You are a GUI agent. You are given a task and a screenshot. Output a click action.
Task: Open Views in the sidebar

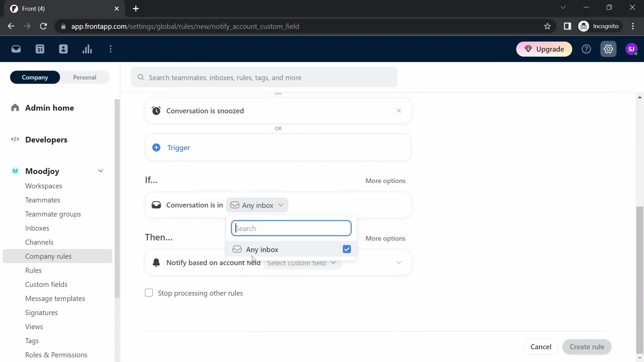point(34,327)
